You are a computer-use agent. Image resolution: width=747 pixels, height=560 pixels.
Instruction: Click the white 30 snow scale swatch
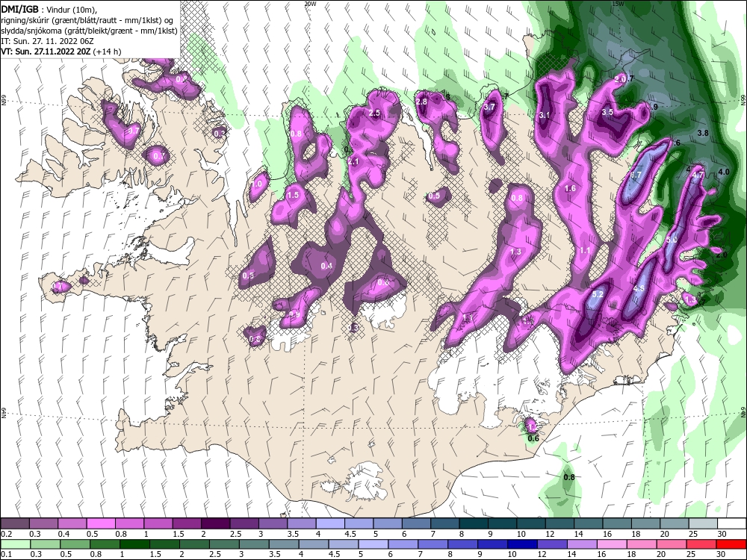pyautogui.click(x=732, y=523)
